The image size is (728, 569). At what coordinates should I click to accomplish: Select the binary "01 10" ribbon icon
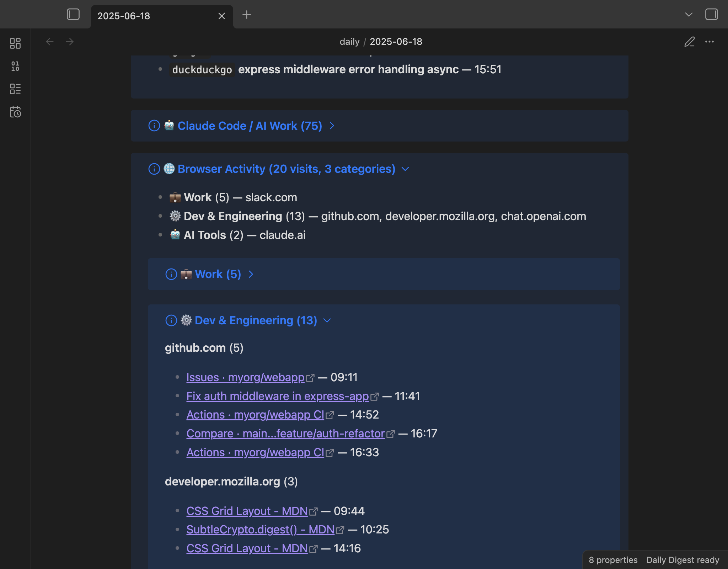tap(16, 66)
